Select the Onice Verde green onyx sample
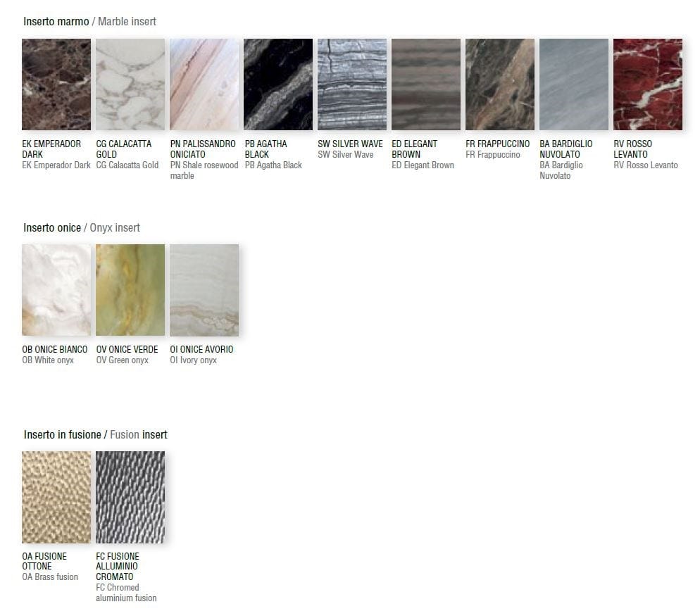 tap(130, 290)
